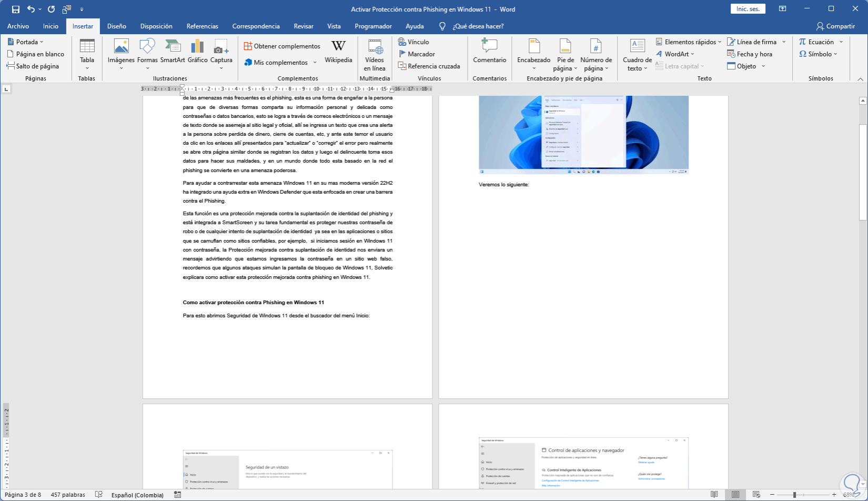Switch to Web Layout view in status bar

(x=756, y=495)
